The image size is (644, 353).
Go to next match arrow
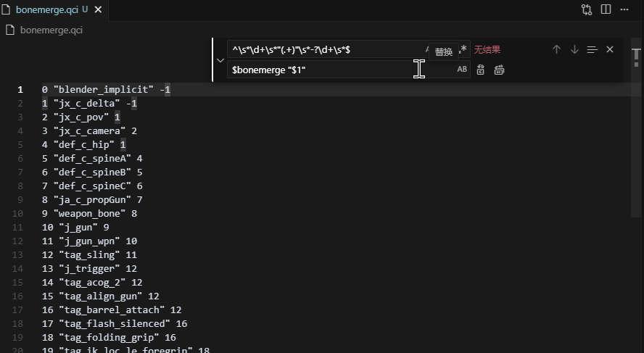point(574,50)
